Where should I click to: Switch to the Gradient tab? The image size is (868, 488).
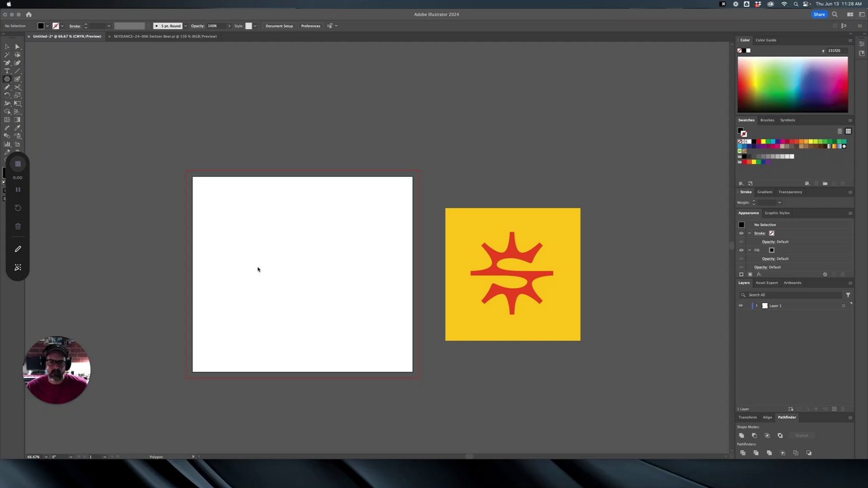[765, 192]
